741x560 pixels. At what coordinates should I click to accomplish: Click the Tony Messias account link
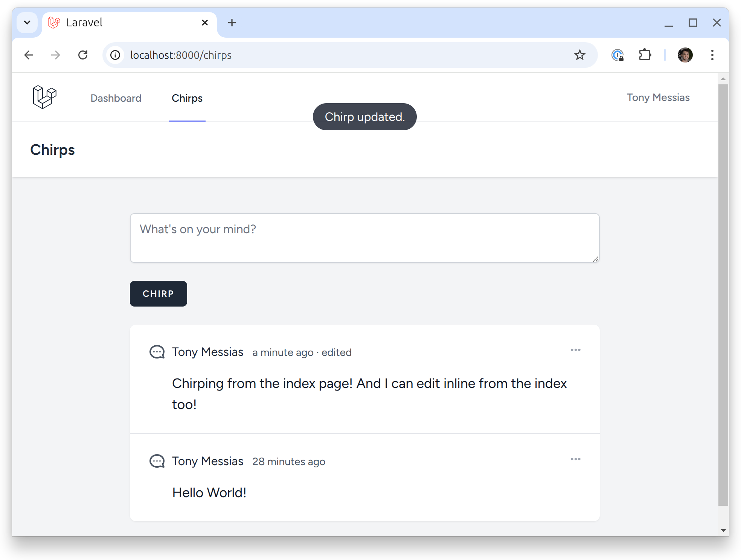tap(656, 98)
